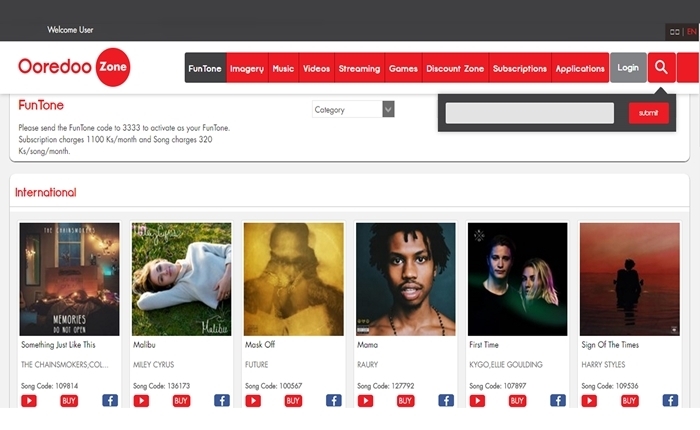Submit the search query
The height and width of the screenshot is (430, 700).
click(649, 113)
